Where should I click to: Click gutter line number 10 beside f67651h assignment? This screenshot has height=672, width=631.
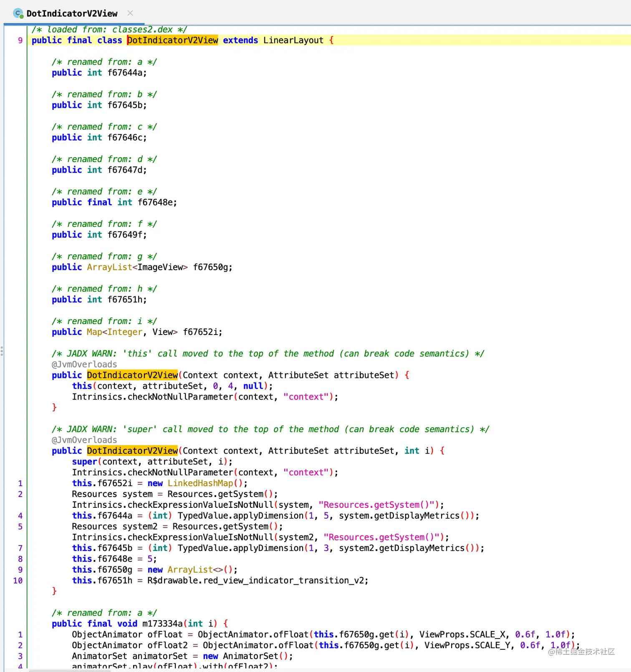pyautogui.click(x=18, y=581)
